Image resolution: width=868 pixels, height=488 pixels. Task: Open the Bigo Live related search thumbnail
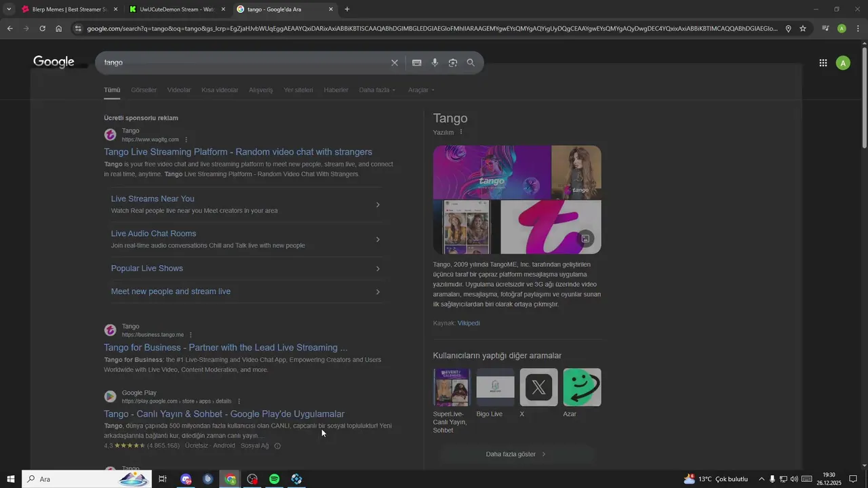495,388
